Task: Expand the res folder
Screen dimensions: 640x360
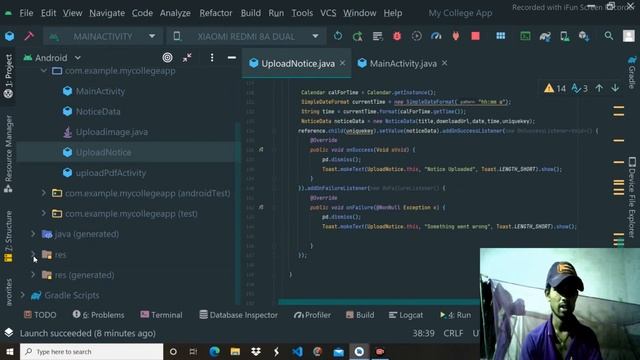Action: (33, 254)
